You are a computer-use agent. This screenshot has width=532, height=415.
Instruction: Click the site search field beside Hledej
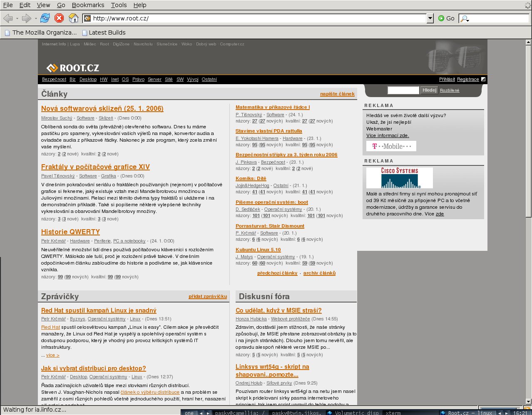click(x=403, y=90)
